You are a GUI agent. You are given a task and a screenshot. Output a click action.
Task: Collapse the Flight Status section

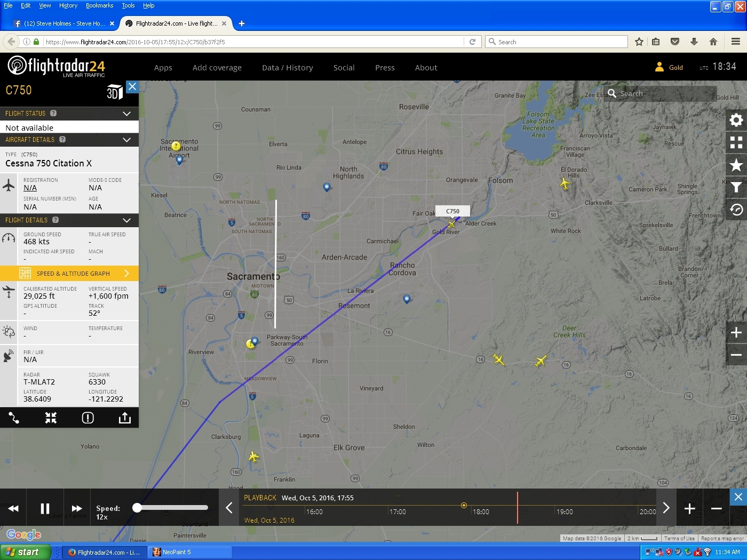(x=126, y=114)
